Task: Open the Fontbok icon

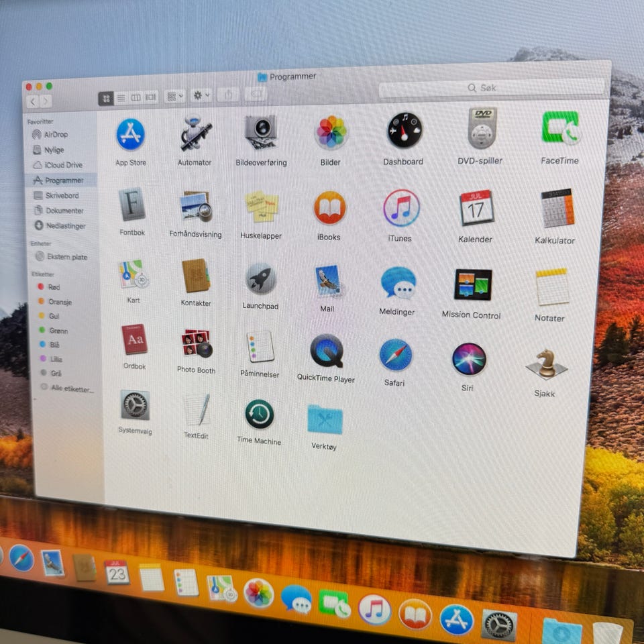Action: 132,204
